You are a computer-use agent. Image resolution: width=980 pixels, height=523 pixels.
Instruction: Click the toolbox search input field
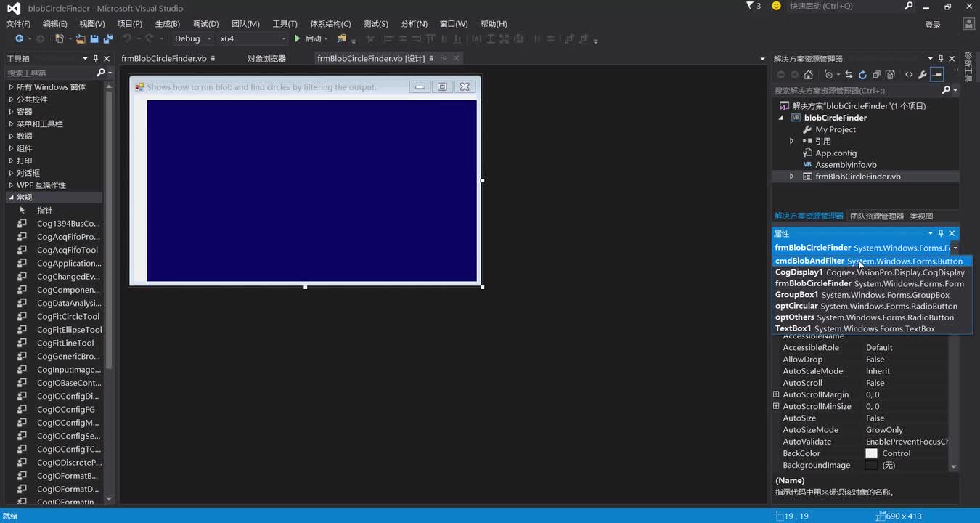(x=49, y=73)
